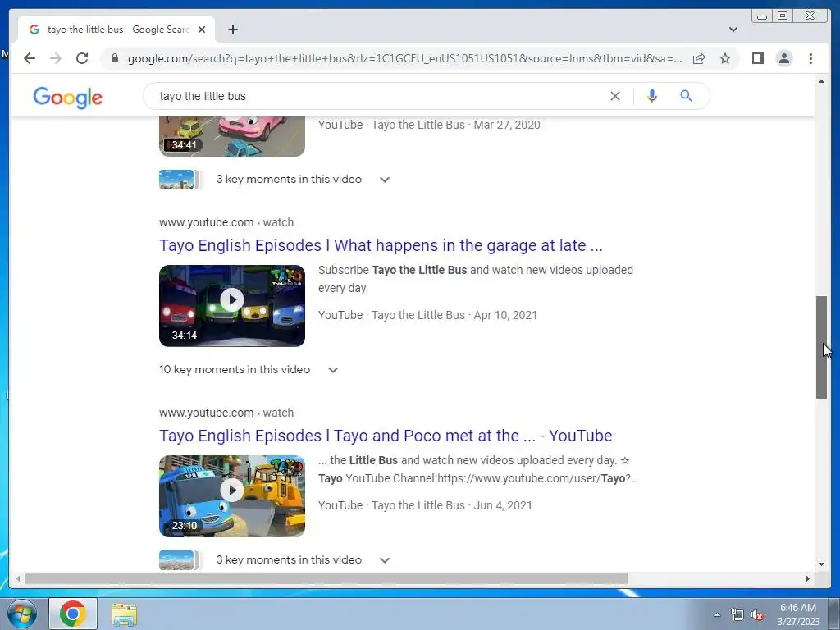Minimize the Chrome window
Image resolution: width=840 pixels, height=630 pixels.
pos(762,16)
